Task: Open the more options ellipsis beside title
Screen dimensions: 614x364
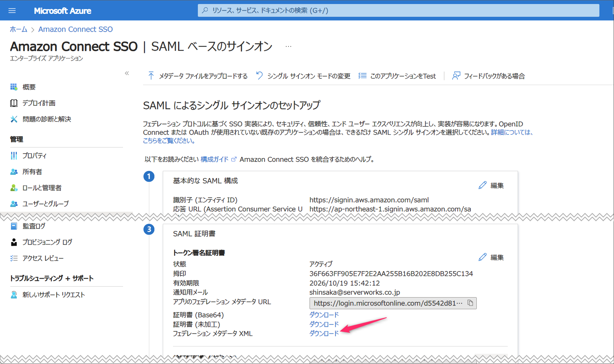Action: (288, 46)
